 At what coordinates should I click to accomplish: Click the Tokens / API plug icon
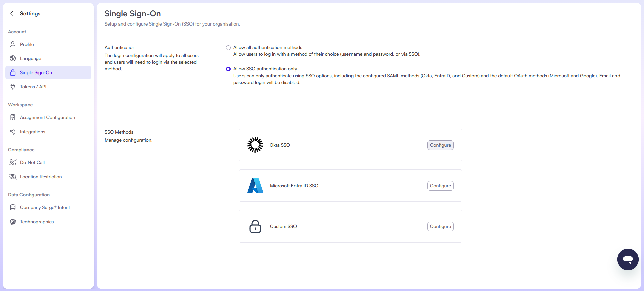point(13,87)
